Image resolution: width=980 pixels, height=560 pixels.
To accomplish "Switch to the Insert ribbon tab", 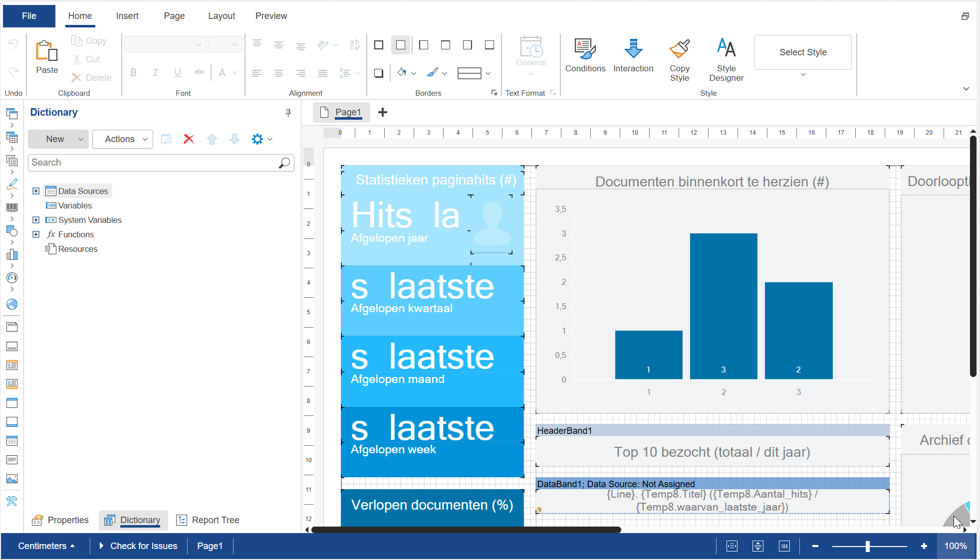I will click(x=127, y=16).
